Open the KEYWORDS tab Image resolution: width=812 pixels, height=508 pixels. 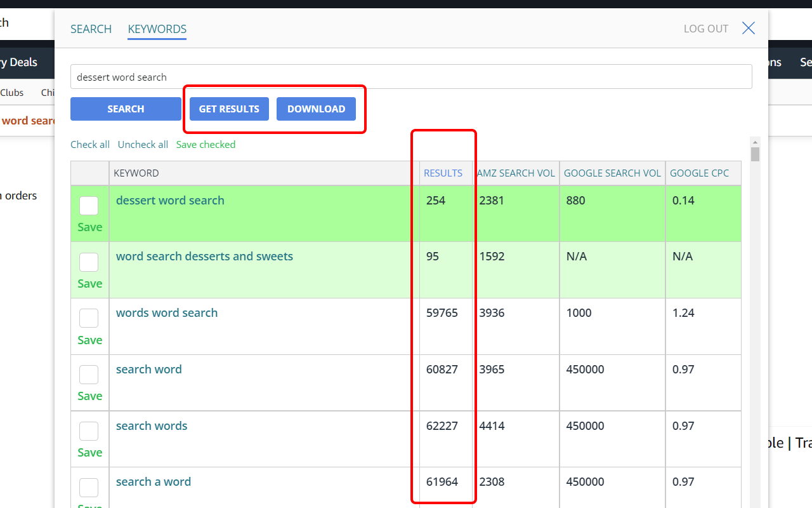[157, 29]
